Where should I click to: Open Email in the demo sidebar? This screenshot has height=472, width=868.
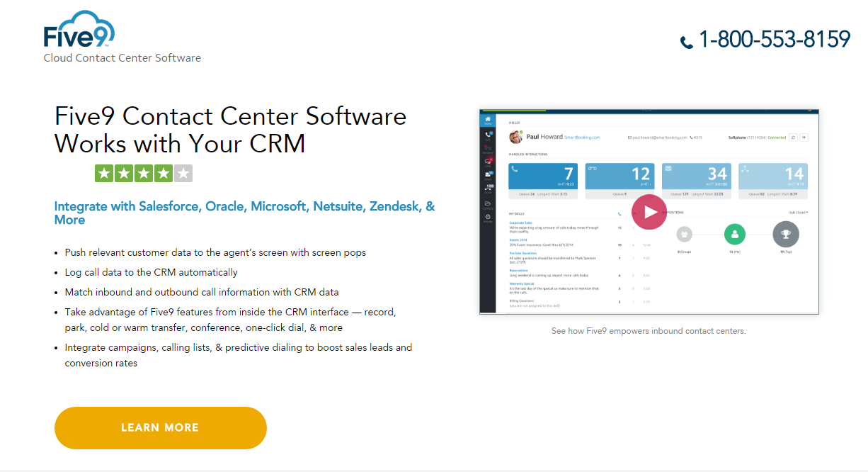point(488,176)
